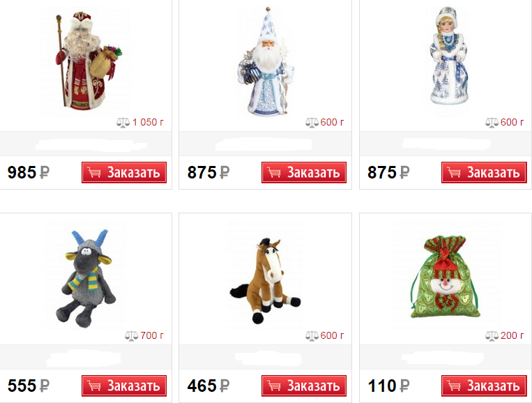Click the 985 ₽ price label
The width and height of the screenshot is (532, 403).
29,172
